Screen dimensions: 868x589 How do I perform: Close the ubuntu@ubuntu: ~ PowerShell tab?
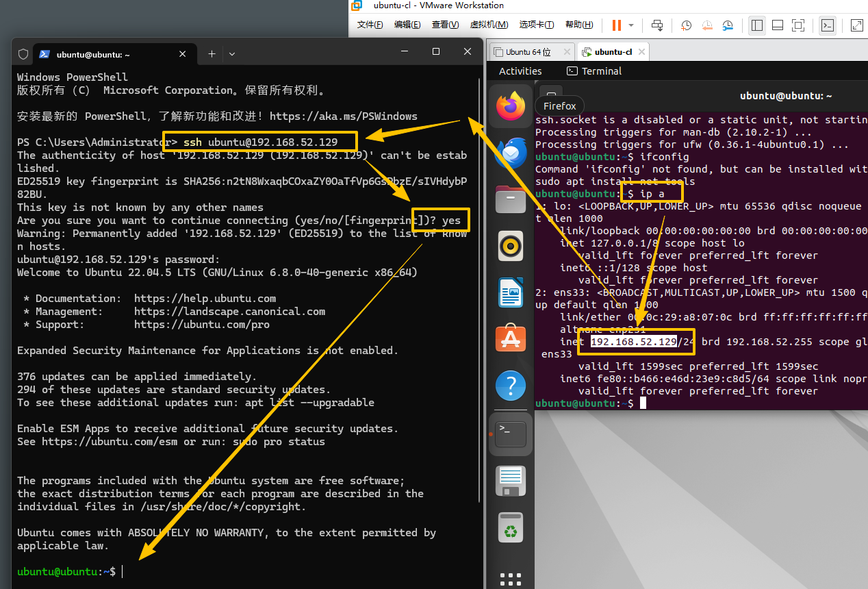click(183, 53)
